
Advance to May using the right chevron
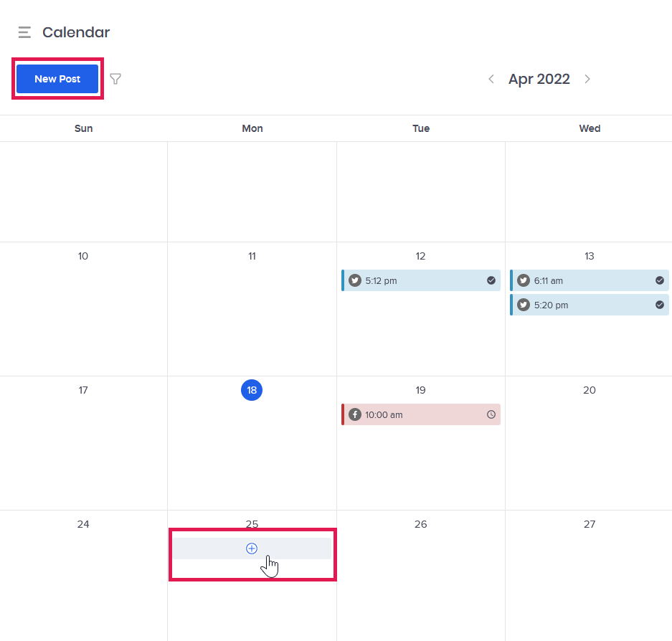tap(587, 79)
